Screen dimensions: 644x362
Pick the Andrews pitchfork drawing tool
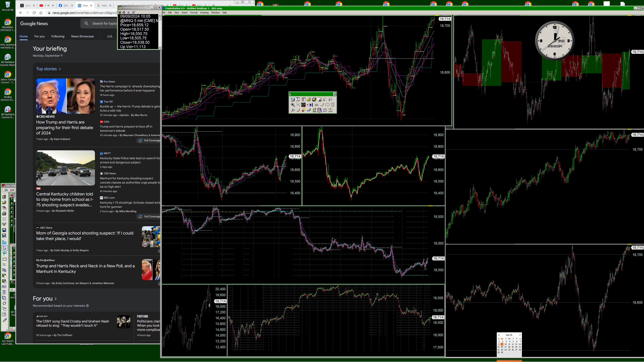(293, 110)
